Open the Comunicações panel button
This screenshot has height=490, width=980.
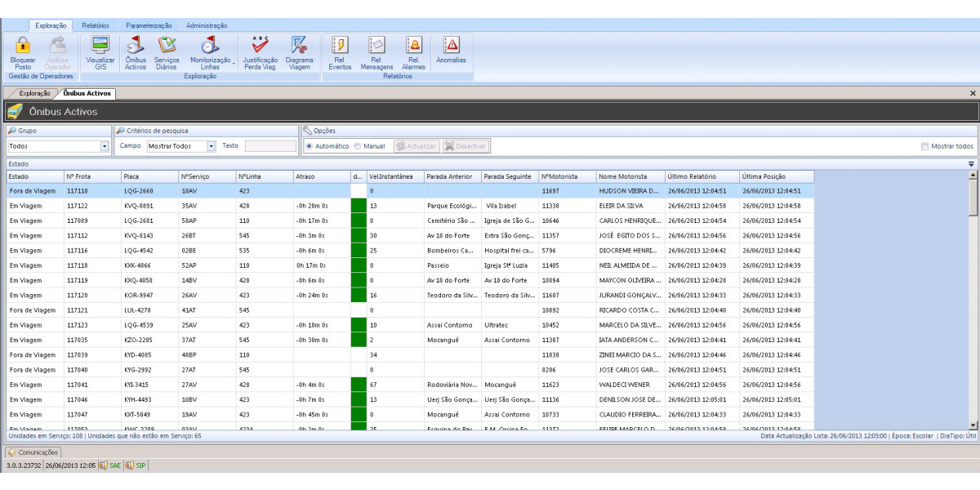click(x=32, y=452)
